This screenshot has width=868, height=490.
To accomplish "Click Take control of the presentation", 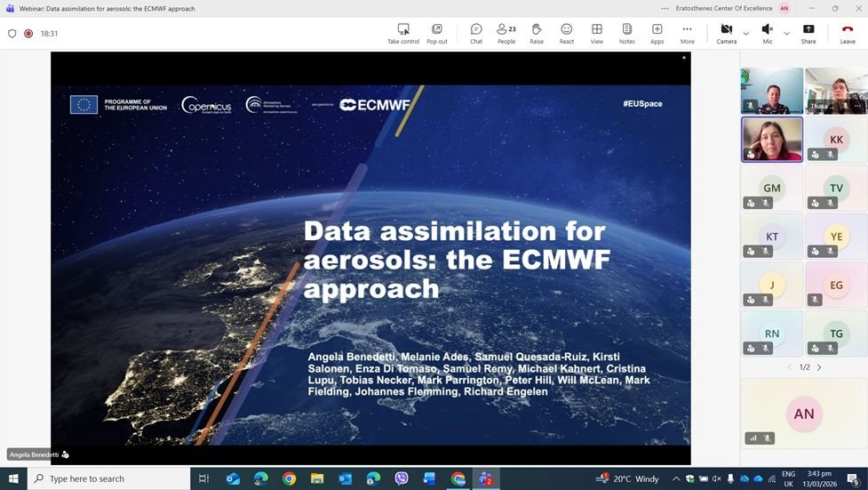I will tap(403, 33).
